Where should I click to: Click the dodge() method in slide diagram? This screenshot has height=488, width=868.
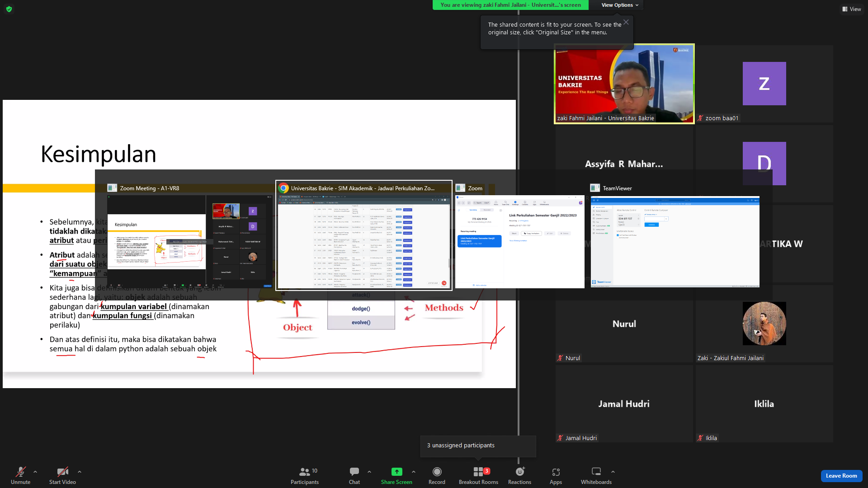[x=361, y=309]
